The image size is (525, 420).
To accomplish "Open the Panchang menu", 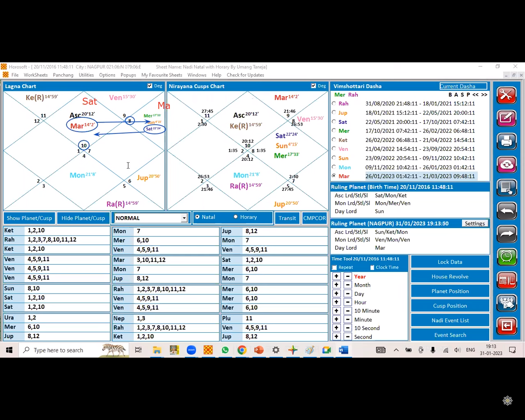I will click(63, 75).
